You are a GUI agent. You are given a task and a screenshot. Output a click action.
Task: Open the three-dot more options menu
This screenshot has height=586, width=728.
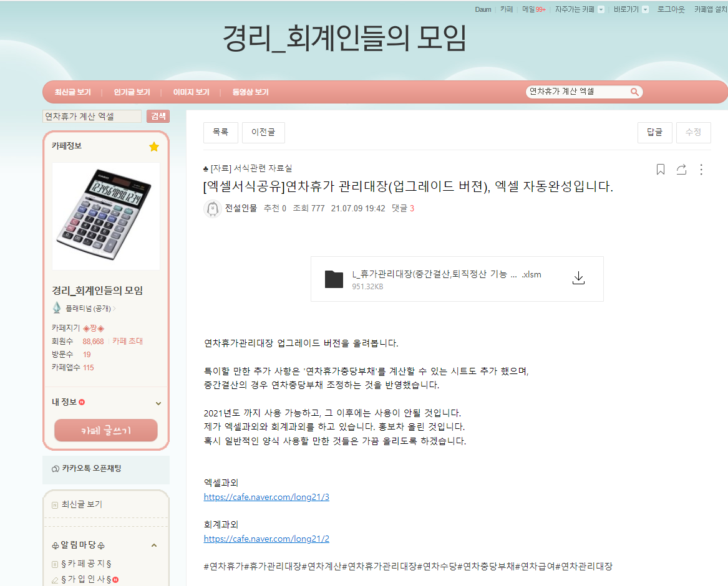[x=701, y=170]
